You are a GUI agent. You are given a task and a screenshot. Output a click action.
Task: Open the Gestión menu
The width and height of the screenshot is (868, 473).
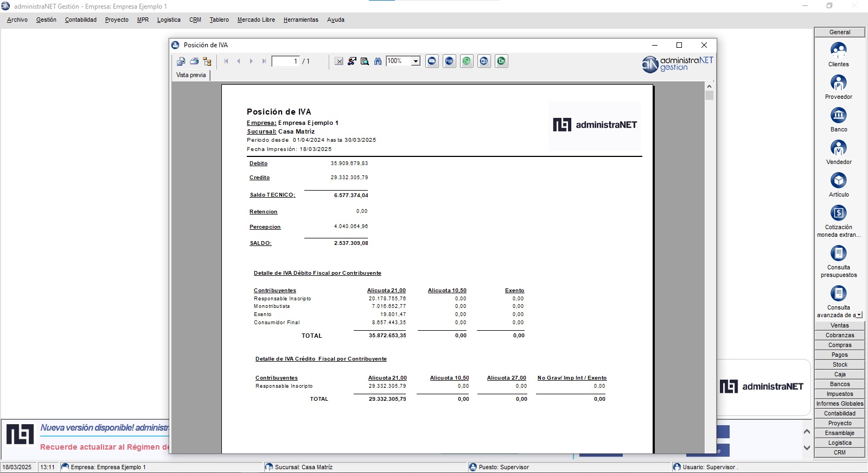pos(46,20)
